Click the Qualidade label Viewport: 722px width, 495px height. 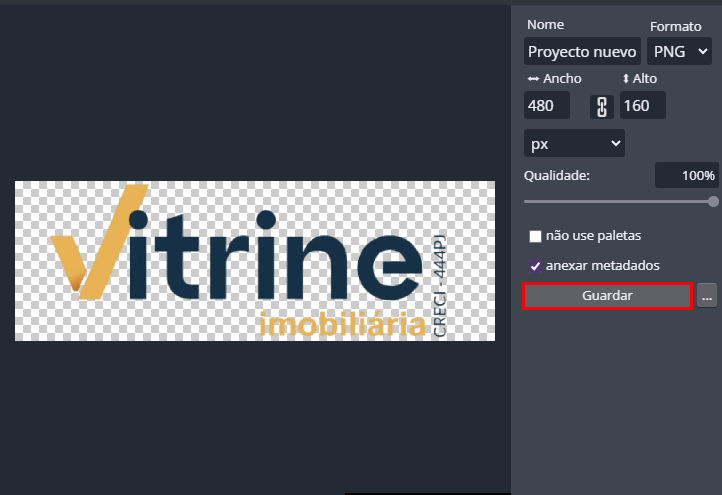[x=557, y=175]
